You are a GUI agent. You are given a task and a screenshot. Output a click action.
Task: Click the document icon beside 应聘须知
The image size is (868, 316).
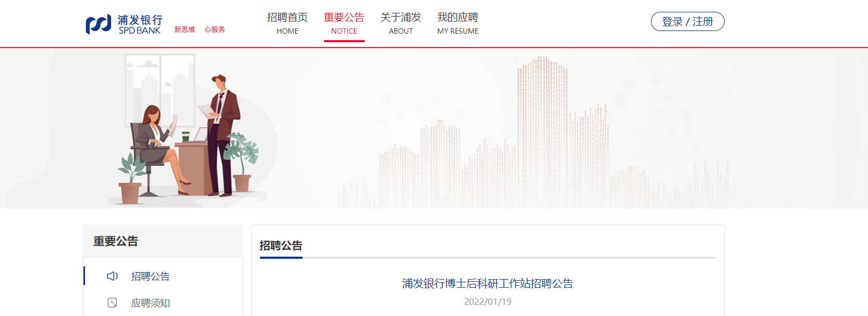(x=112, y=303)
